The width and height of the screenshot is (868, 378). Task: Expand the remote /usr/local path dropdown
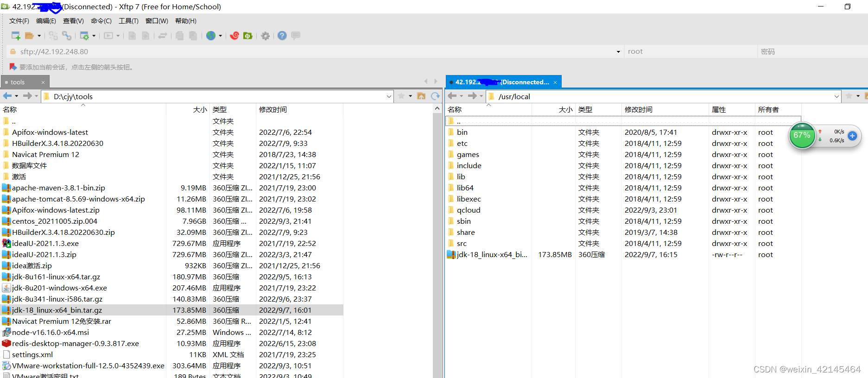[836, 96]
